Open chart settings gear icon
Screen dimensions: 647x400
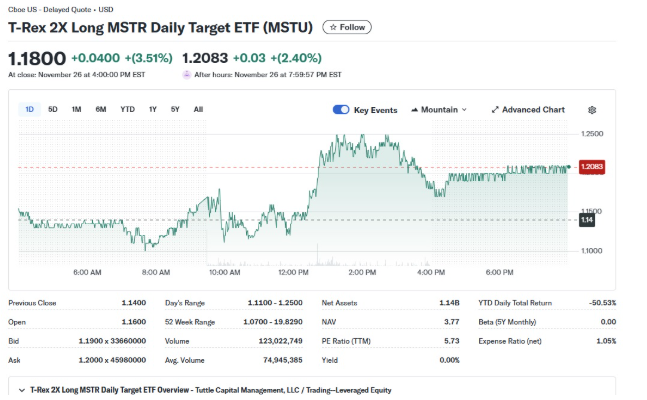pyautogui.click(x=592, y=110)
